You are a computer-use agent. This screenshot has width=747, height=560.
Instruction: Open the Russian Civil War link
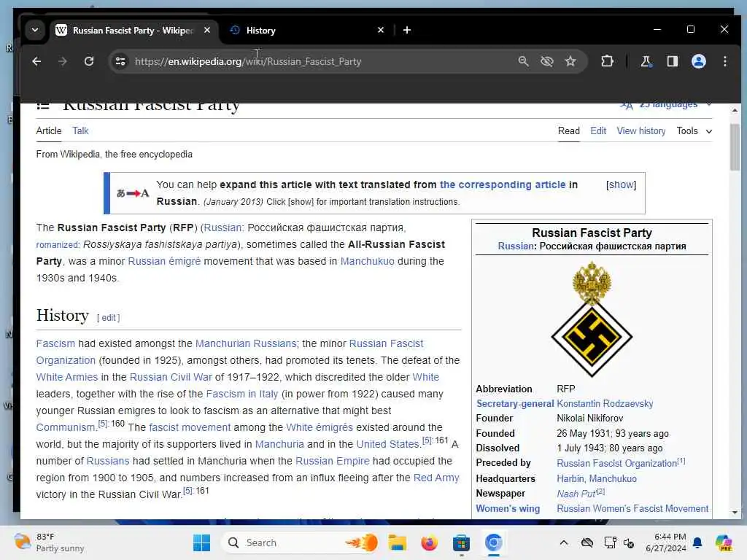coord(171,377)
